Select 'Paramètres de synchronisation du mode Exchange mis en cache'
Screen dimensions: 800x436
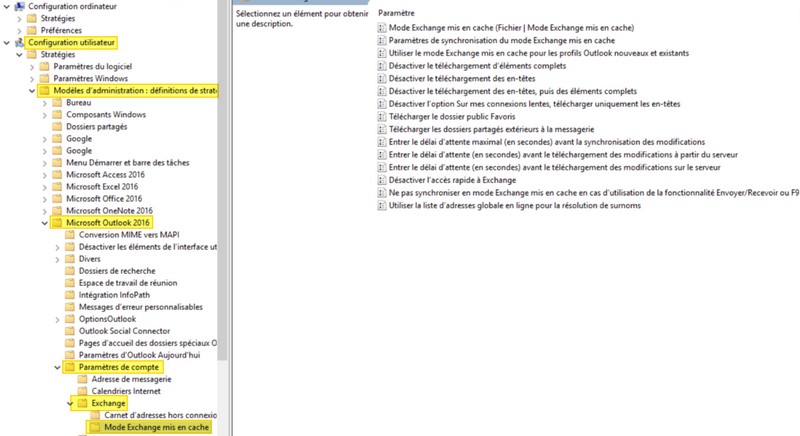point(502,40)
